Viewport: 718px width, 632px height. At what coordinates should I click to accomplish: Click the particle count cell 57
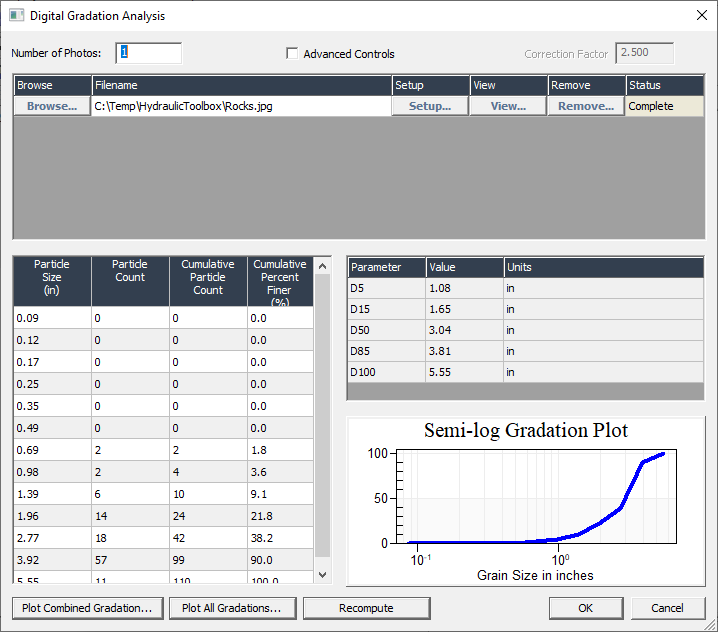(x=130, y=560)
